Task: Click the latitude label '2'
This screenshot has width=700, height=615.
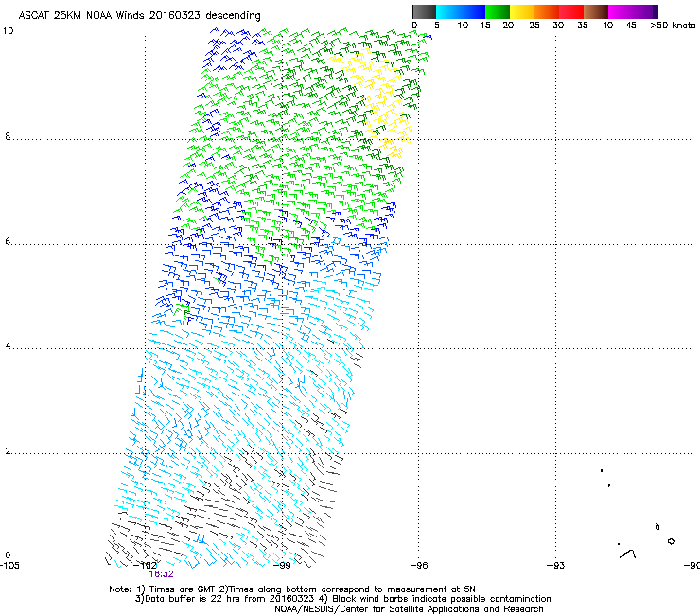Action: coord(8,451)
